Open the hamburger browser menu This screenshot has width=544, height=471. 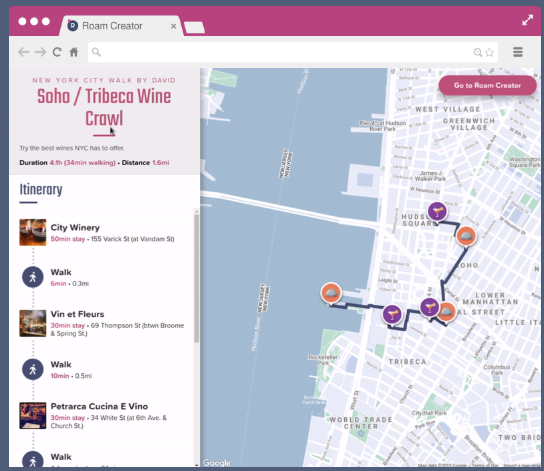pyautogui.click(x=518, y=52)
